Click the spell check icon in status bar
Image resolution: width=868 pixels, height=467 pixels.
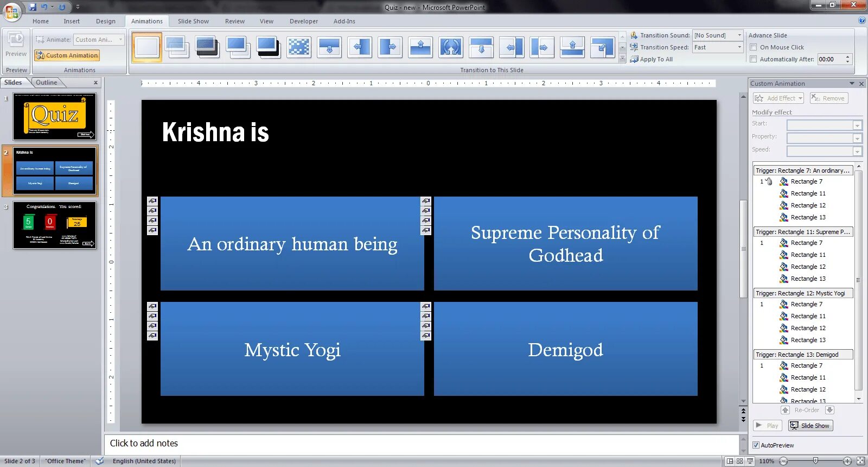(x=99, y=461)
